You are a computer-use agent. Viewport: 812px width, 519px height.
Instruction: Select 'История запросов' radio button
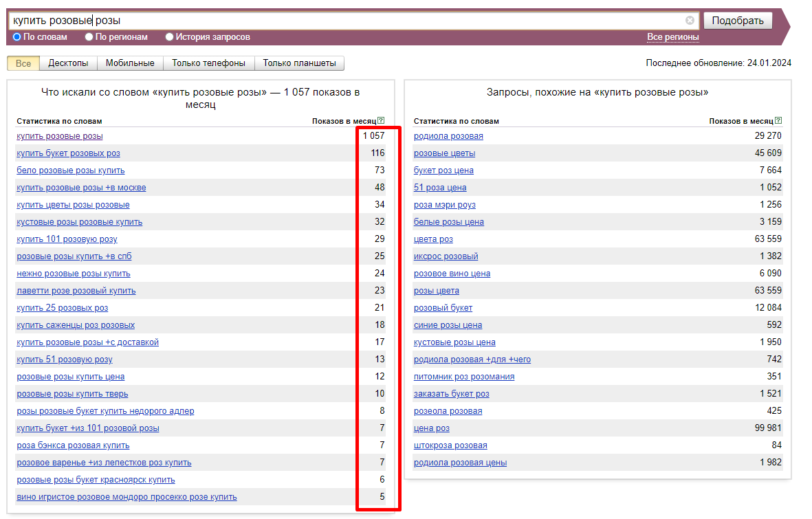169,36
